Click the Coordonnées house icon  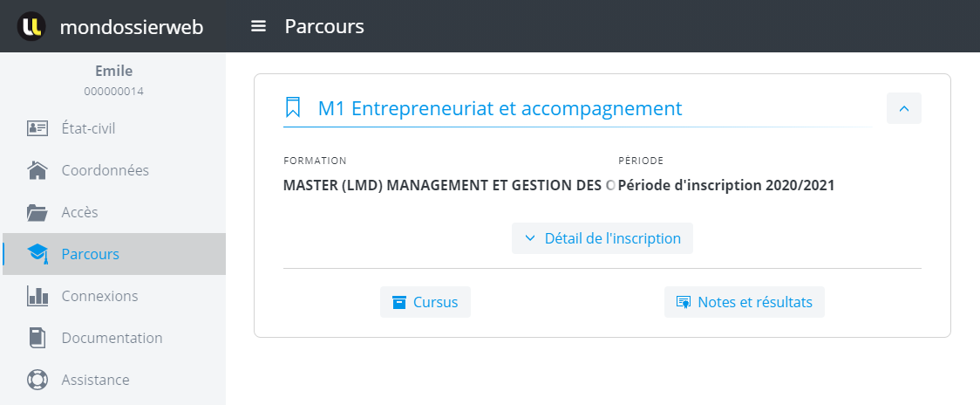[37, 170]
